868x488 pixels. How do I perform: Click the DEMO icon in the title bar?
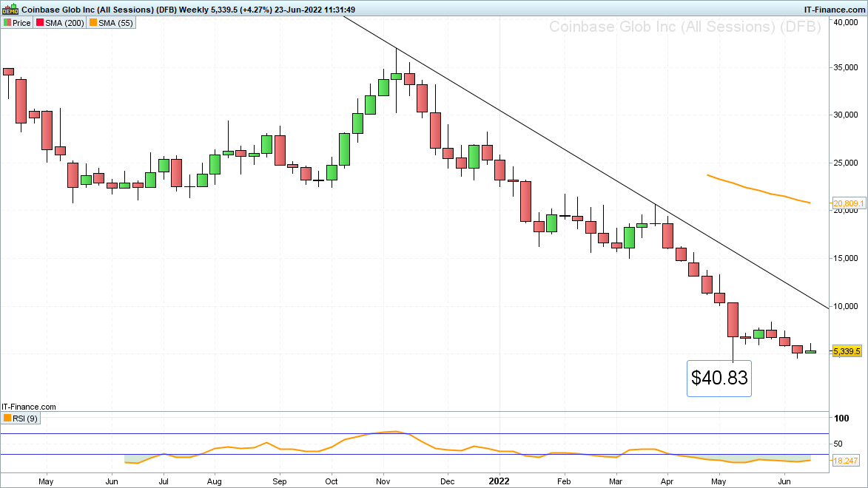tap(10, 10)
